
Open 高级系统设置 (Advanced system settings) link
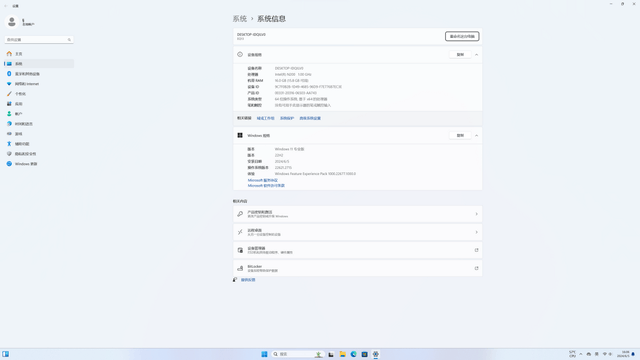[x=310, y=118]
